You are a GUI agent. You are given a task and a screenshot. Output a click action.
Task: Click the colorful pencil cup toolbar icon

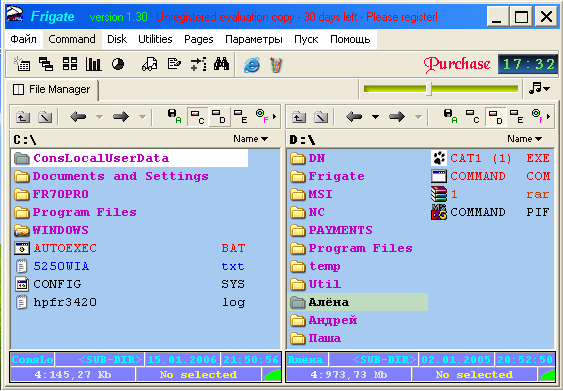[x=276, y=65]
